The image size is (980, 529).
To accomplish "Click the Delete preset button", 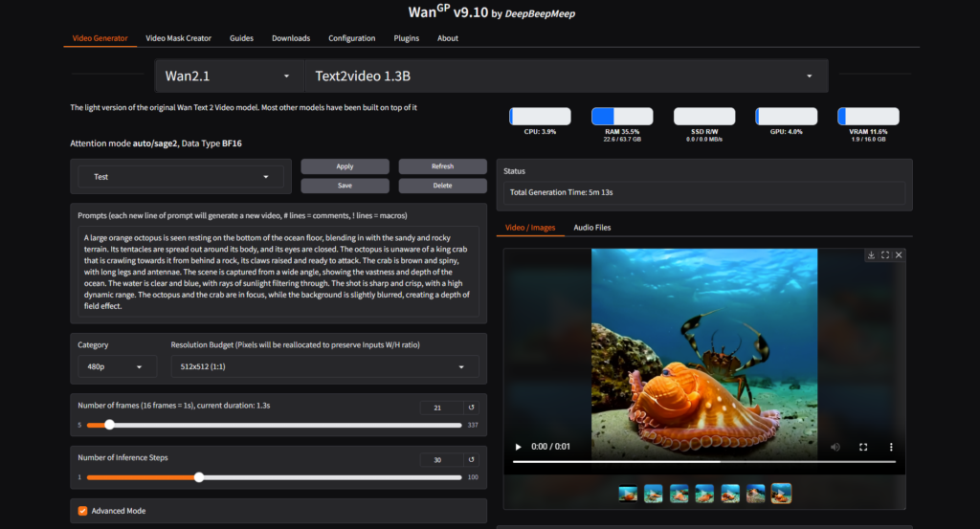I will click(441, 186).
